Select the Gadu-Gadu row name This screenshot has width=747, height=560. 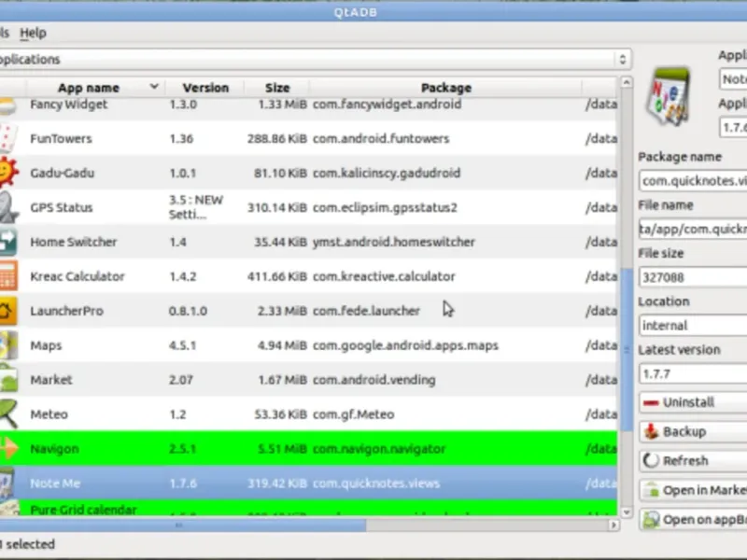(62, 173)
